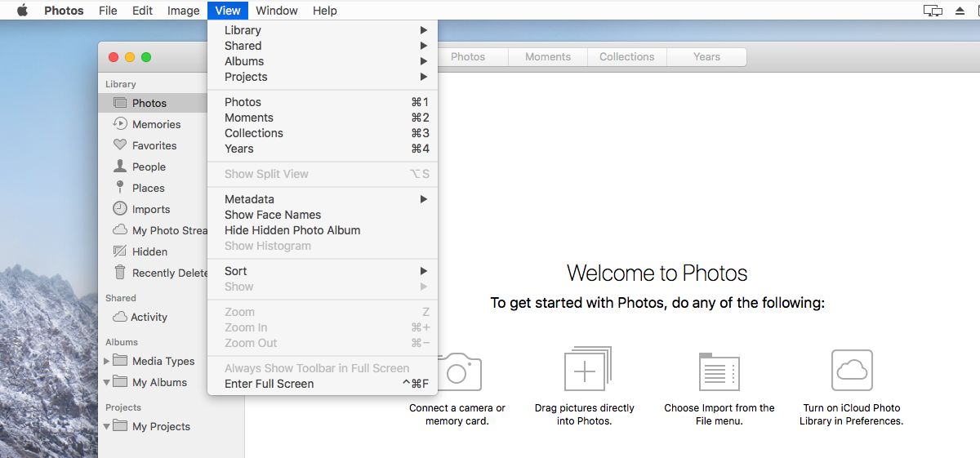
Task: Switch to the Years toolbar tab
Action: point(706,57)
